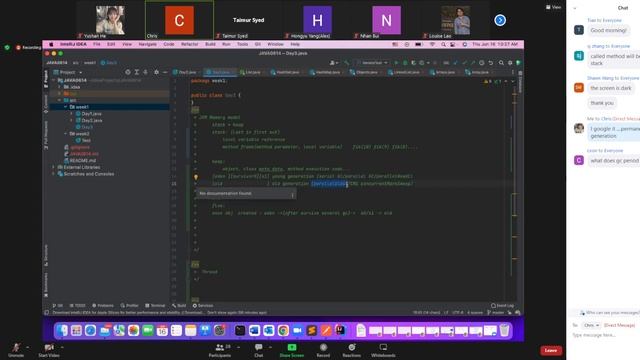Open the IntelliJ File menu

coord(96,44)
